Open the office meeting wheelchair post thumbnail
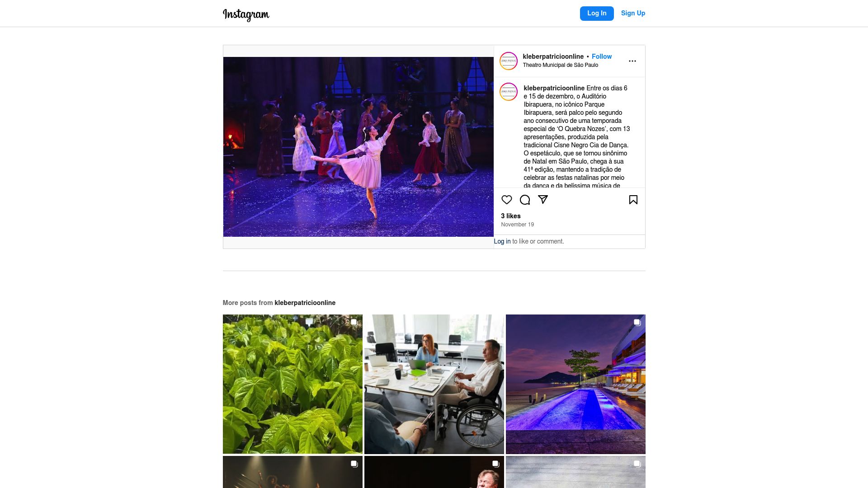 pyautogui.click(x=434, y=384)
